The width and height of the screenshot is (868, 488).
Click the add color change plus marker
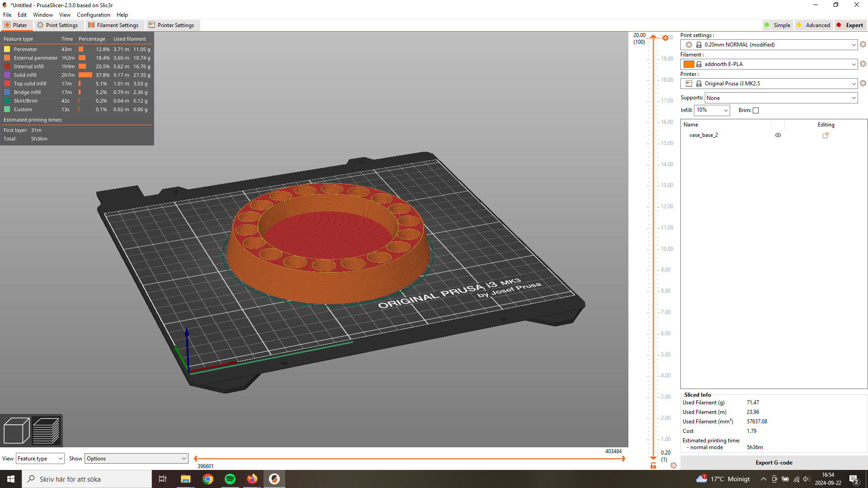tap(665, 38)
